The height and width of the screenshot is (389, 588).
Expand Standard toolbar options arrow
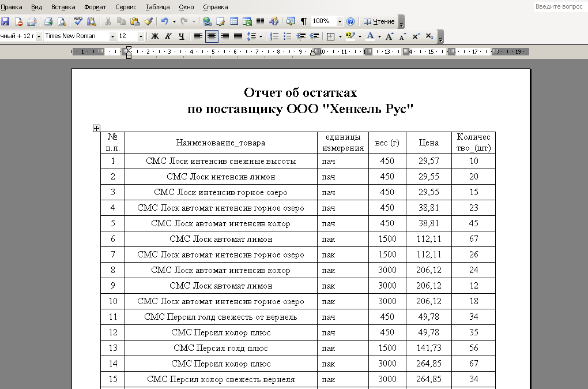401,22
